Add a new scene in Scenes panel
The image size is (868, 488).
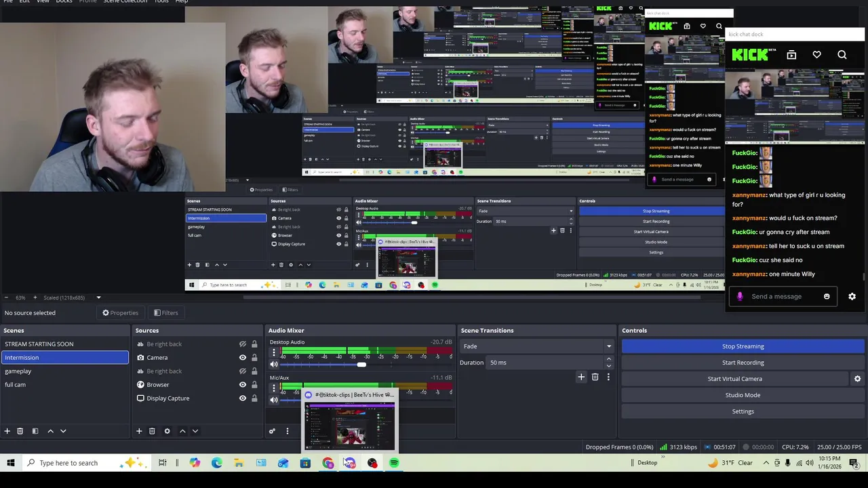[x=7, y=431]
